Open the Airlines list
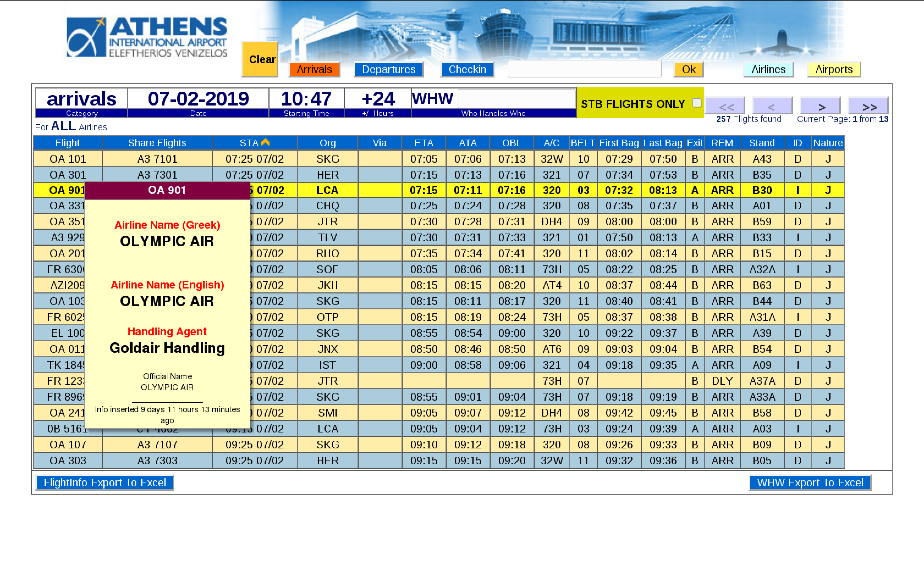This screenshot has width=924, height=577. [768, 70]
